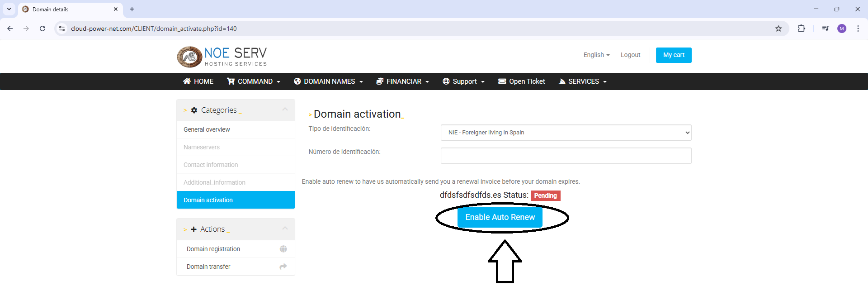Open the FINANCIAR menu
Viewport: 868px width, 286px height.
[x=402, y=81]
